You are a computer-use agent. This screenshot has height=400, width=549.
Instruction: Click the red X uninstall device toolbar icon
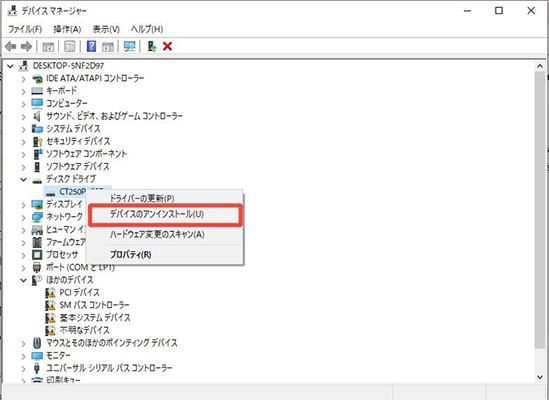pyautogui.click(x=167, y=46)
